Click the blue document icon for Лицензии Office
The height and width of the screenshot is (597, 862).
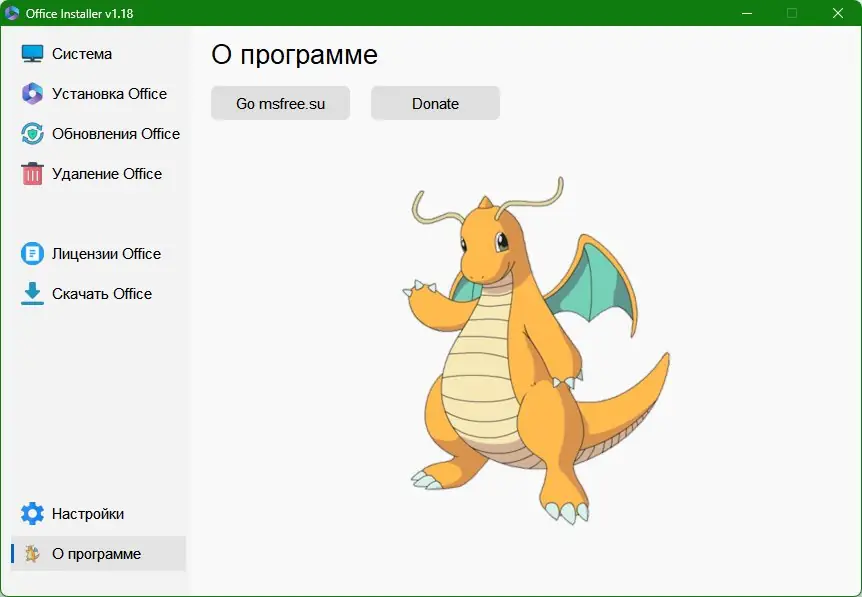tap(32, 253)
